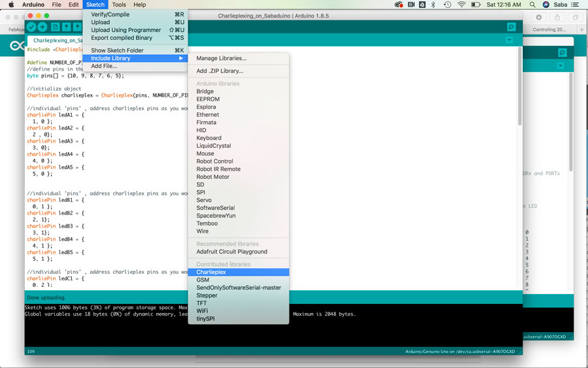Image resolution: width=588 pixels, height=368 pixels.
Task: Click the Verify checkmark toolbar icon
Action: (31, 27)
